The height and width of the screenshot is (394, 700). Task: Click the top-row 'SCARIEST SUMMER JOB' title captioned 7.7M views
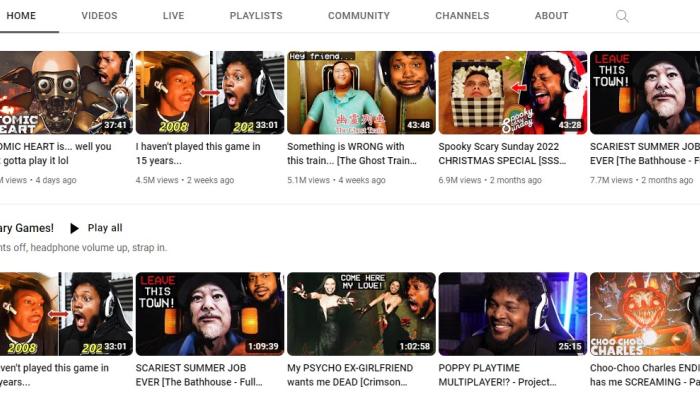click(x=645, y=153)
